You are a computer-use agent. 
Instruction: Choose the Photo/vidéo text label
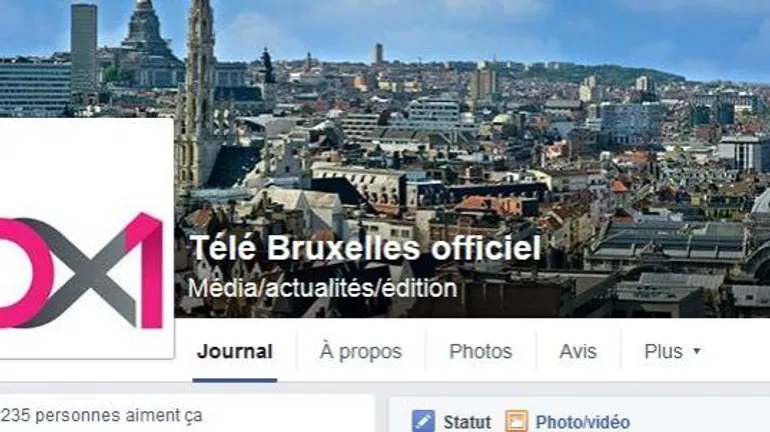(582, 422)
